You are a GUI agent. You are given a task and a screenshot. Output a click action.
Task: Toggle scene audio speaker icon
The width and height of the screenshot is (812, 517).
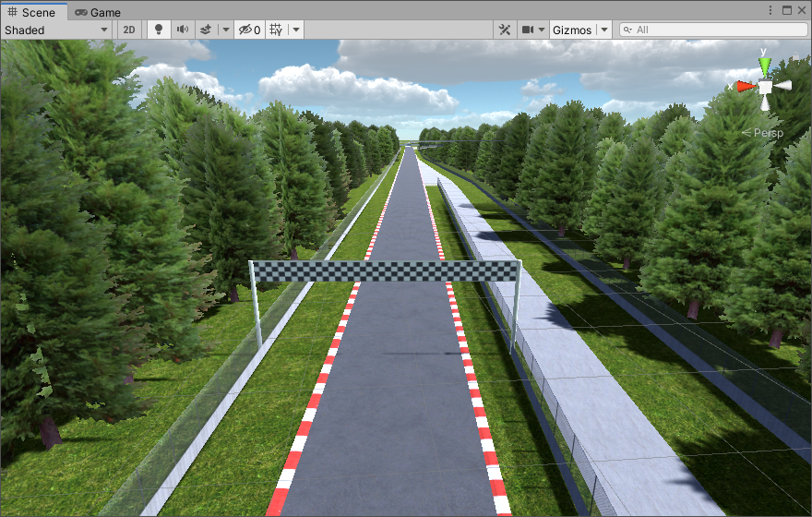183,30
